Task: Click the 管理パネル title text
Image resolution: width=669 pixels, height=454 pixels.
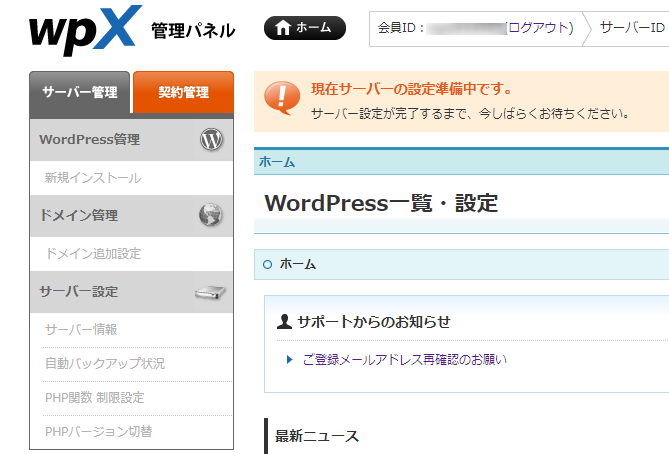Action: 193,31
